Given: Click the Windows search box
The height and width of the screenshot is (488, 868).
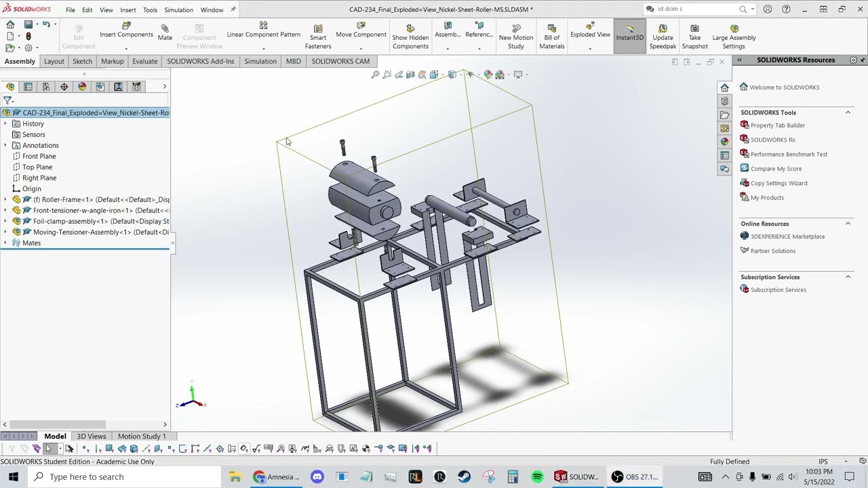Looking at the screenshot, I should [x=124, y=476].
